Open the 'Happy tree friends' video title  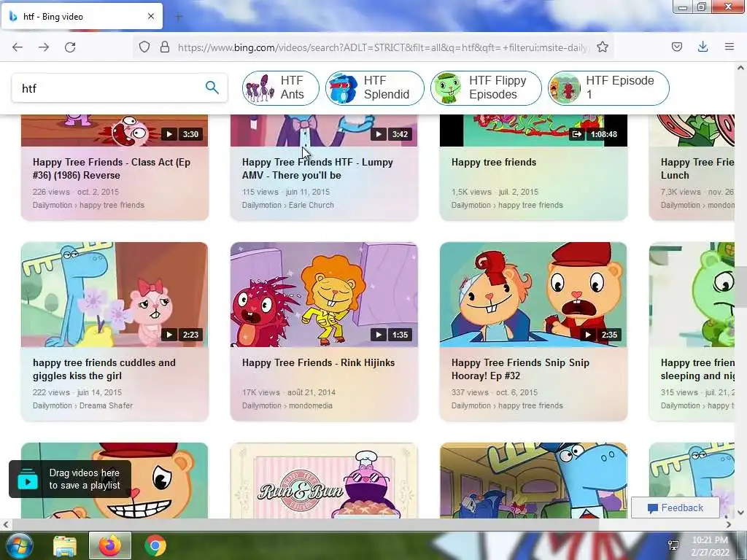[x=494, y=162]
